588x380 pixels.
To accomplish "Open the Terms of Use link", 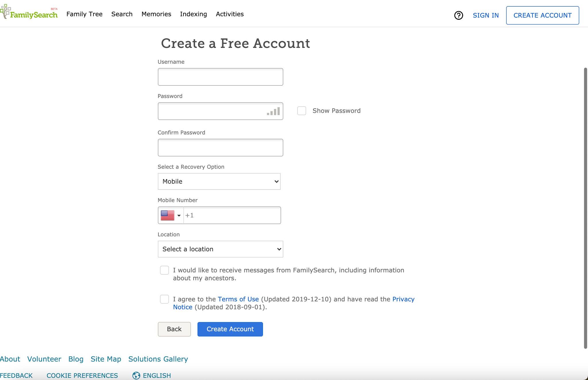I will (x=238, y=299).
